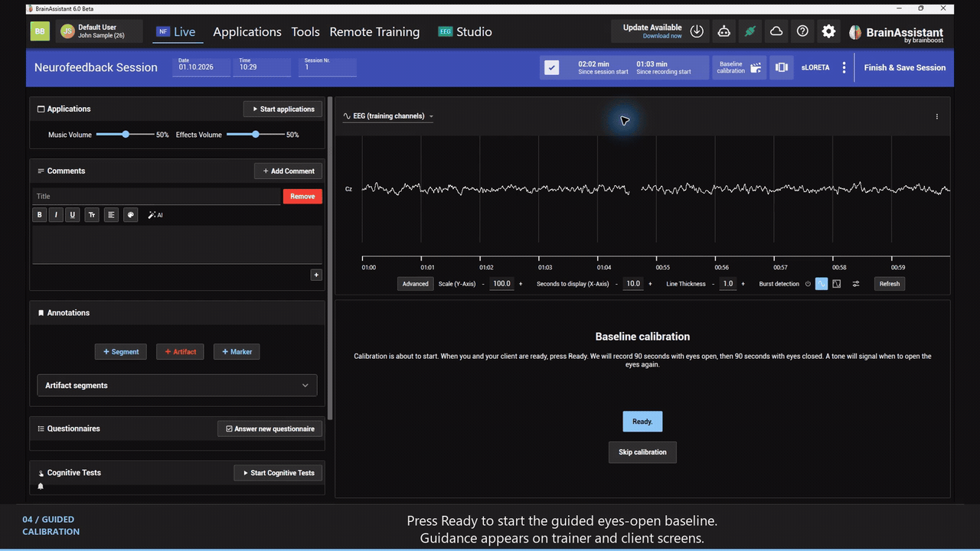Viewport: 980px width, 551px height.
Task: Click the comment Title input field
Action: point(156,197)
